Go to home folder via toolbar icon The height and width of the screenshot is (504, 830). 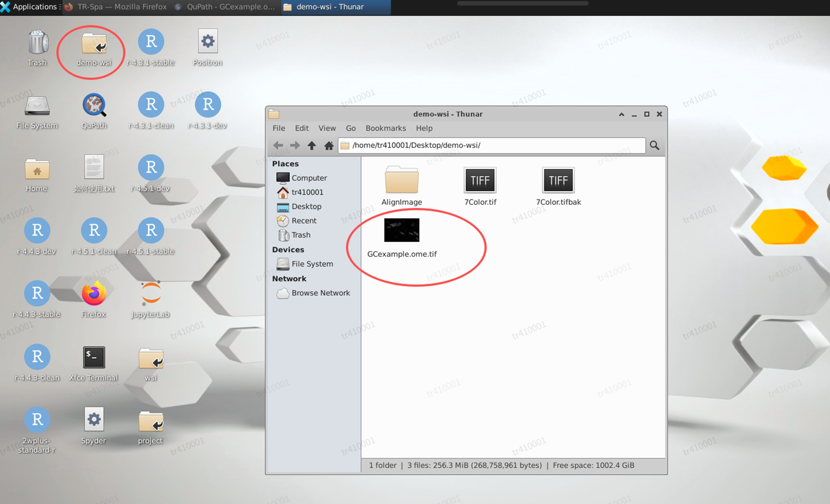tap(329, 145)
